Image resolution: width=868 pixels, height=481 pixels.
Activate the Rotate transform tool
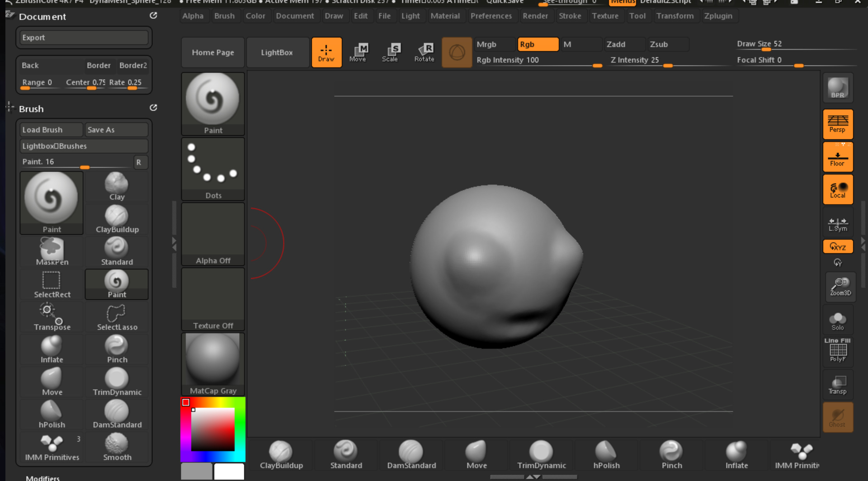(x=424, y=52)
